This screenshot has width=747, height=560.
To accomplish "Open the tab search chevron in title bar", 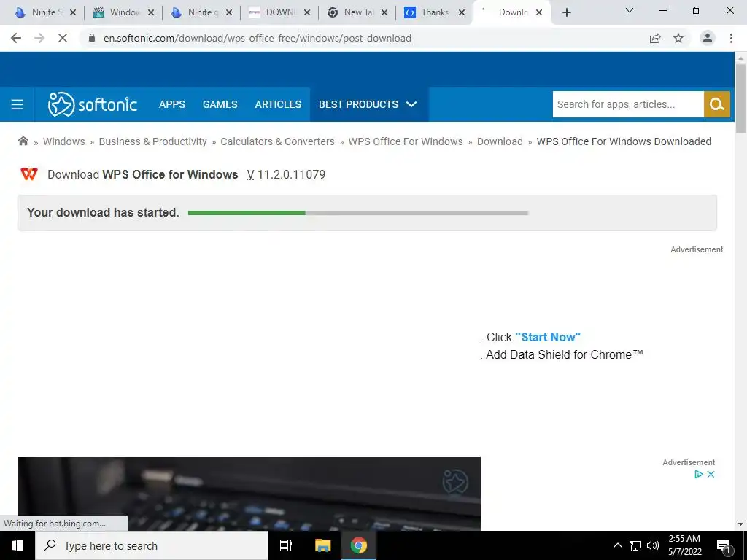I will coord(630,10).
